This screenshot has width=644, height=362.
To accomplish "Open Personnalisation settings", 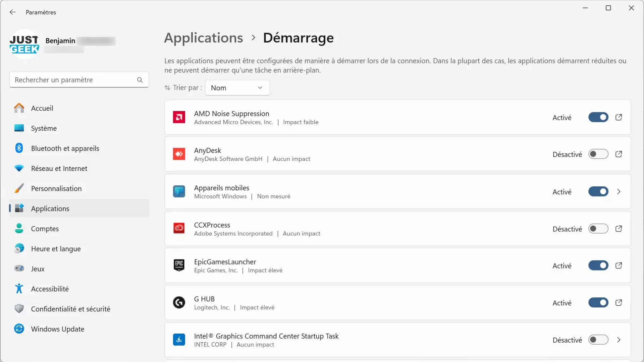I will click(x=79, y=188).
